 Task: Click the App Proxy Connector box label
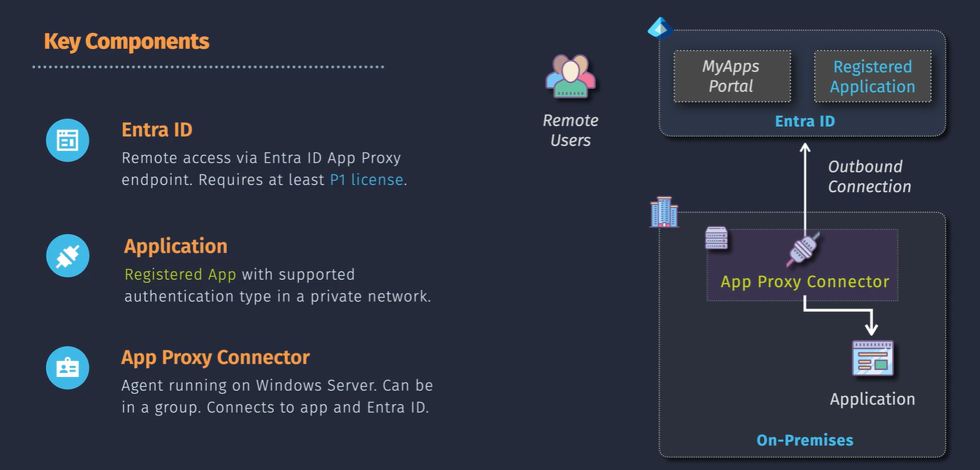(805, 282)
